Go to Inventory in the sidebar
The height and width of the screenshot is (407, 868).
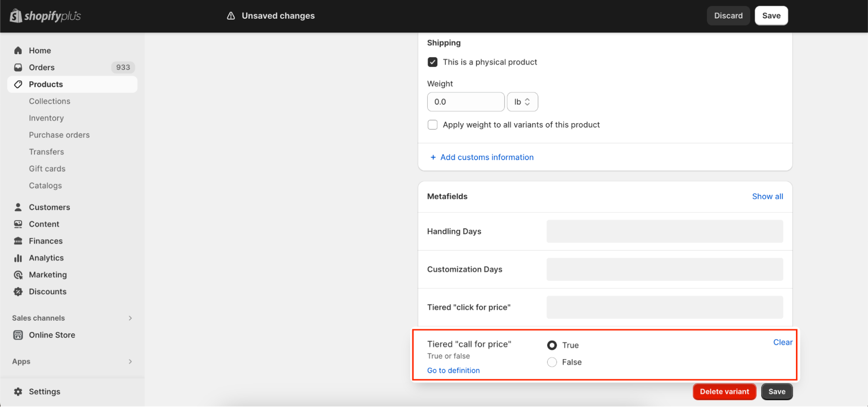coord(46,118)
